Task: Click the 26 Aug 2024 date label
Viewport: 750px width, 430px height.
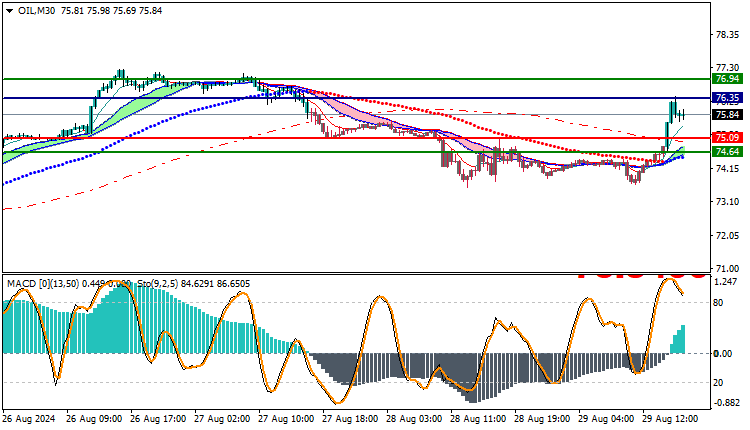Action: (x=29, y=419)
